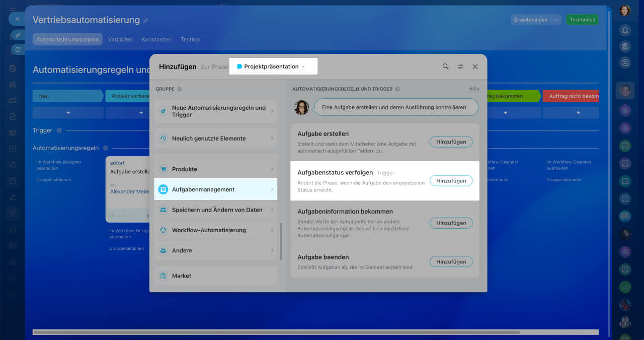Click the group list scrollbar in dialog

281,242
